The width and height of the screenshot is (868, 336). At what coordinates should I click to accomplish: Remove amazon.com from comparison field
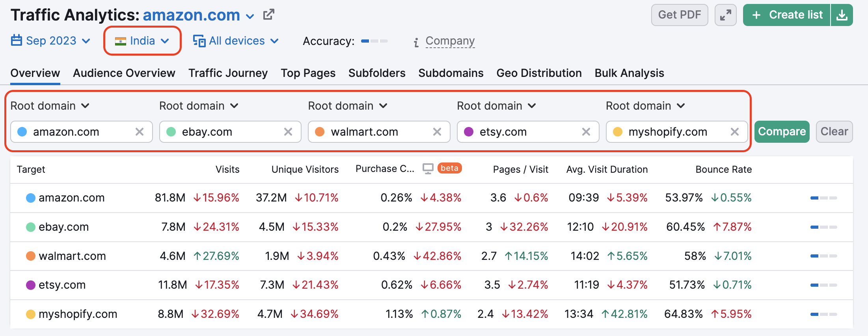140,132
